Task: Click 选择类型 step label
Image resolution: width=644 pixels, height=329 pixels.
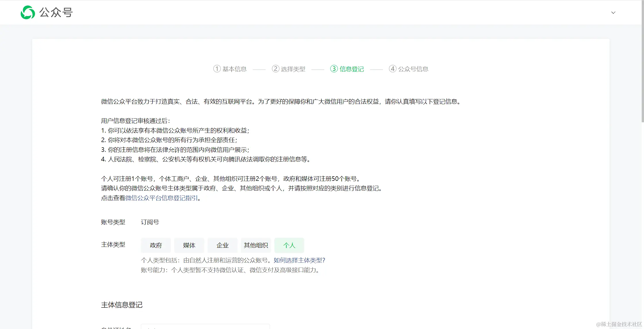Action: pyautogui.click(x=293, y=69)
